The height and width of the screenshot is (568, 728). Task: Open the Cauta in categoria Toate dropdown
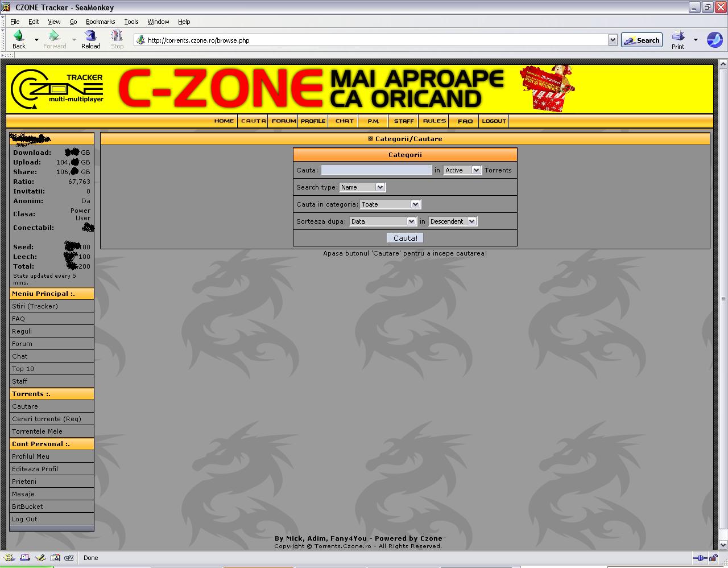390,204
